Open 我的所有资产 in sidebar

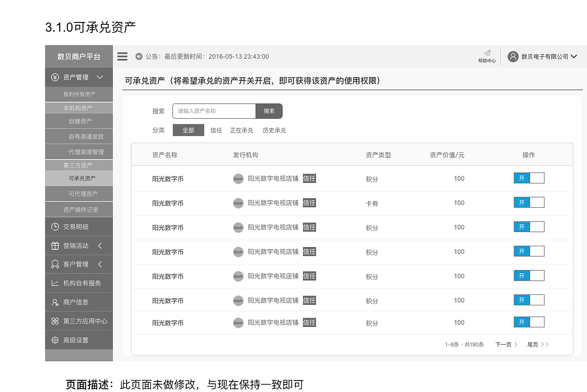coord(79,94)
